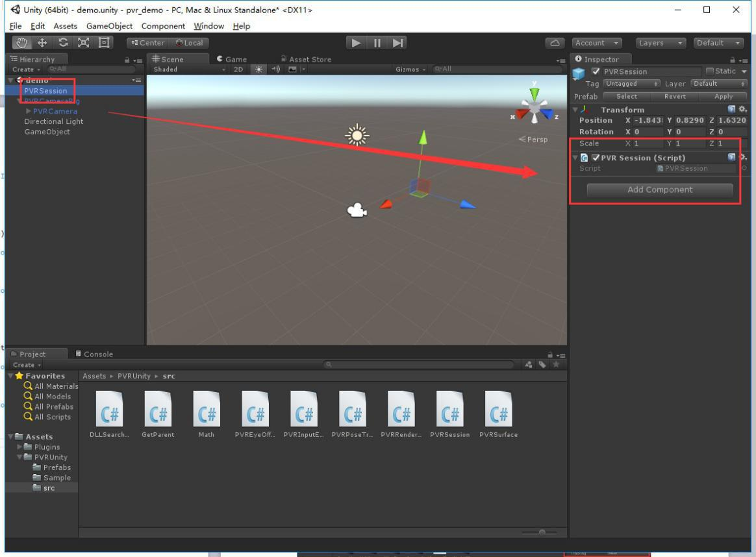Select the Rotate tool

63,43
